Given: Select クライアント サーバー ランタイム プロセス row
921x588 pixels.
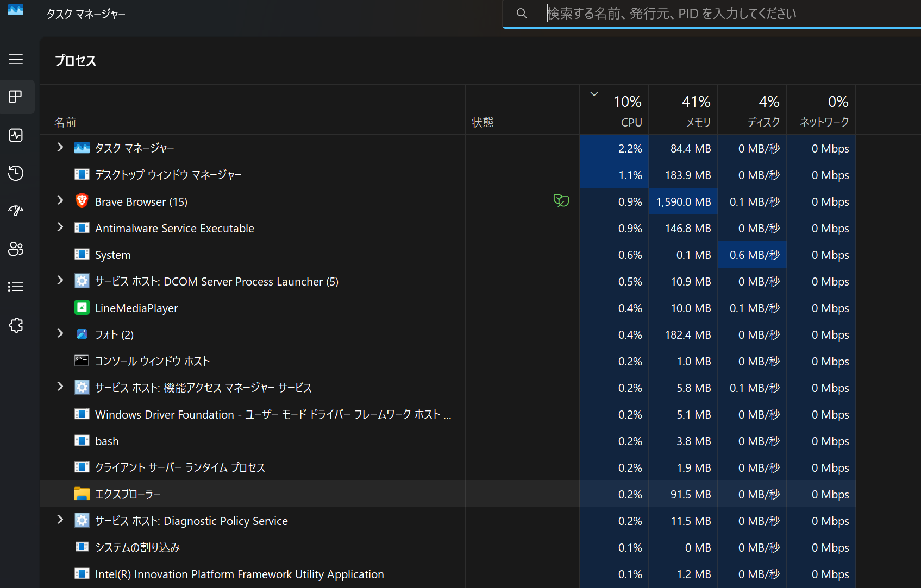Looking at the screenshot, I should tap(448, 467).
